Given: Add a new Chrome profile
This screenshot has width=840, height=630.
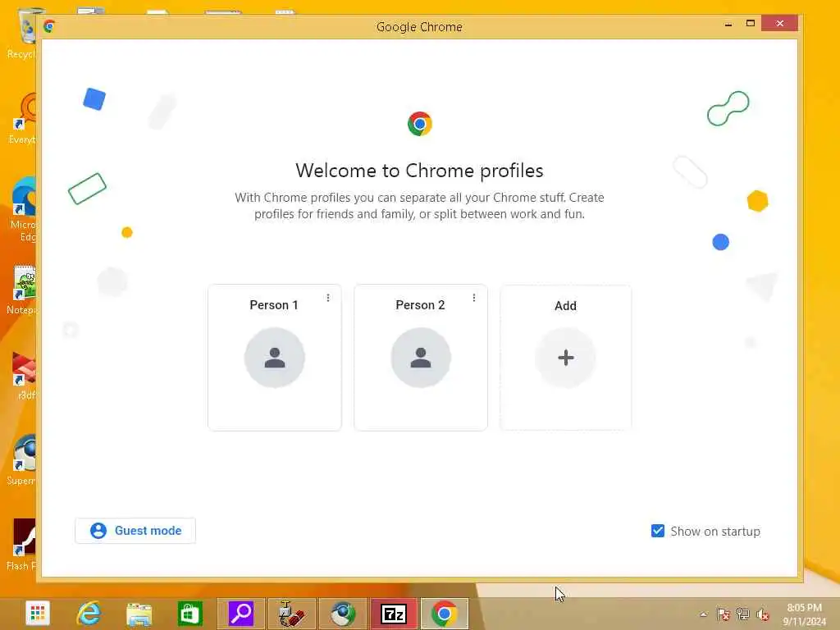Looking at the screenshot, I should (x=566, y=358).
